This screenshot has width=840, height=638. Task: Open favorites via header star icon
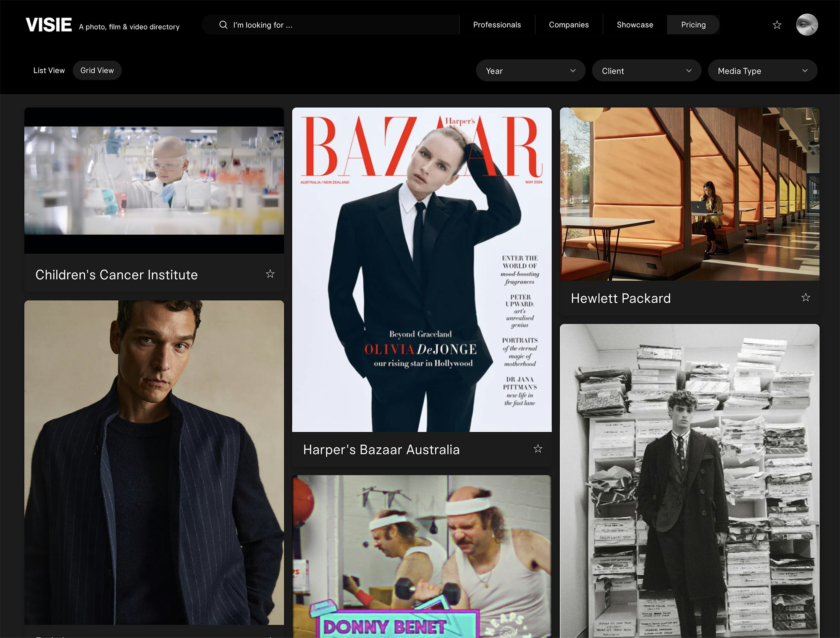pos(777,25)
